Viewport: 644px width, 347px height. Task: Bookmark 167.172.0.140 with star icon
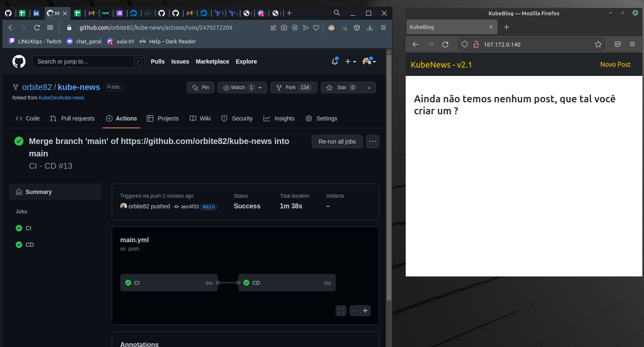click(598, 44)
